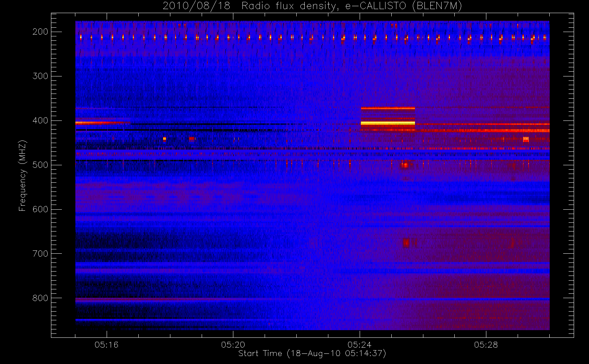
Task: Click the 800 frequency tick label
Action: pyautogui.click(x=40, y=298)
